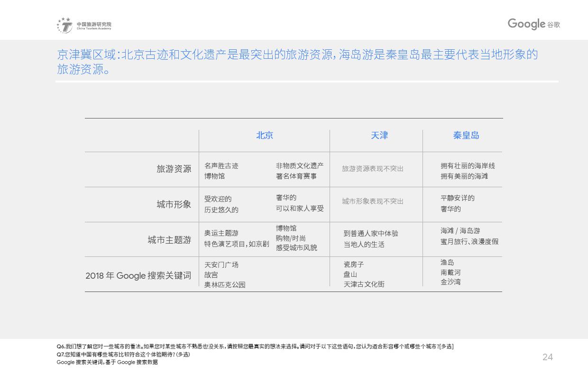Select the 北京 column header
Image resolution: width=588 pixels, height=392 pixels.
[265, 136]
